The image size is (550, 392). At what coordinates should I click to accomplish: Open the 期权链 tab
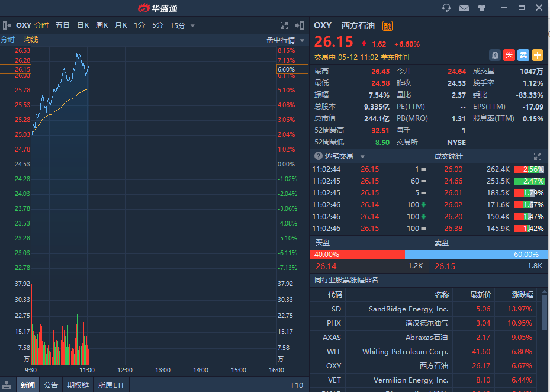78,385
